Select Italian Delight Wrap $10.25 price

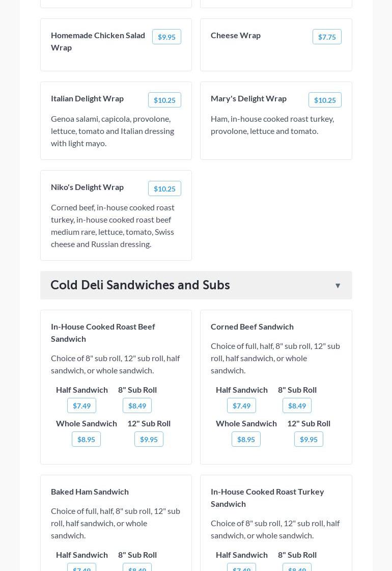pos(164,100)
